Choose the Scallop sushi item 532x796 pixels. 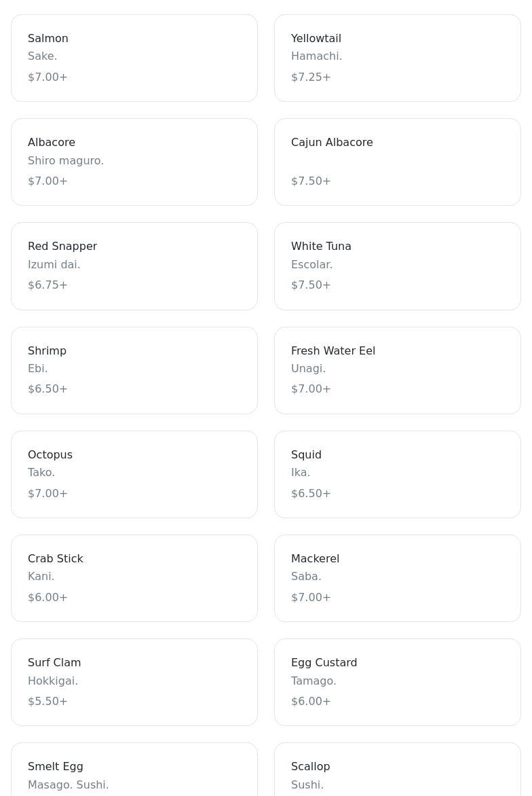[397, 771]
